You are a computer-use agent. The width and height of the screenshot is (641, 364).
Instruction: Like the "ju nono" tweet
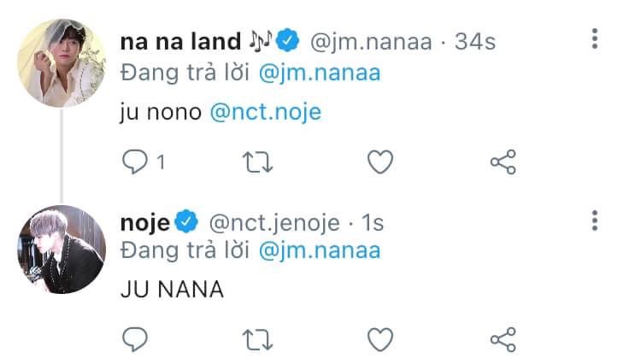(x=379, y=161)
